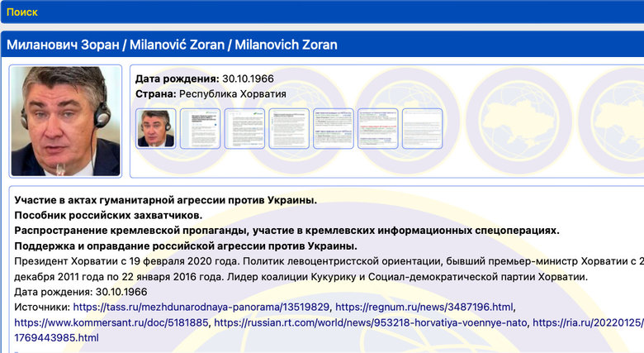
Task: Click the 'Распространение кремлевской пропаганды' line
Action: pyautogui.click(x=286, y=231)
